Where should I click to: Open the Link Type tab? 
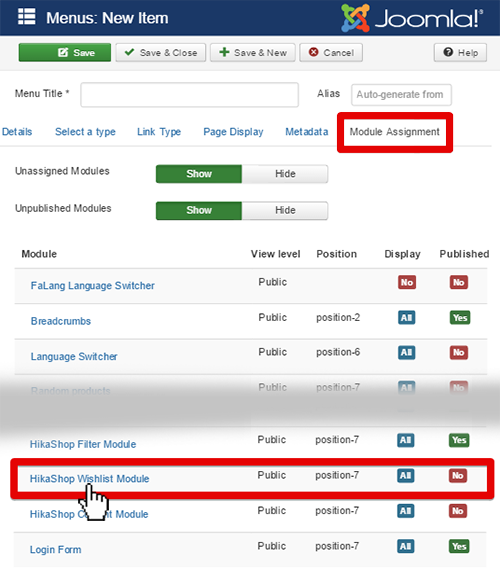tap(159, 132)
